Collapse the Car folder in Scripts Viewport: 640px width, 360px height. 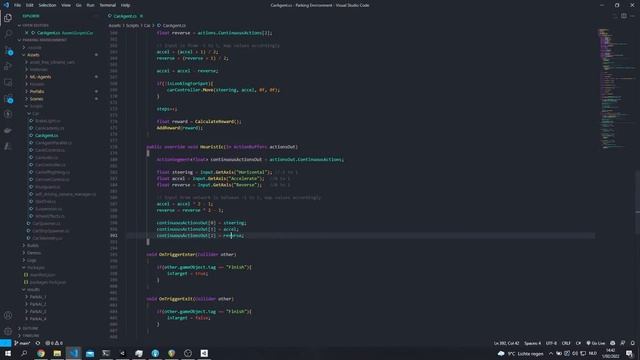(x=36, y=113)
